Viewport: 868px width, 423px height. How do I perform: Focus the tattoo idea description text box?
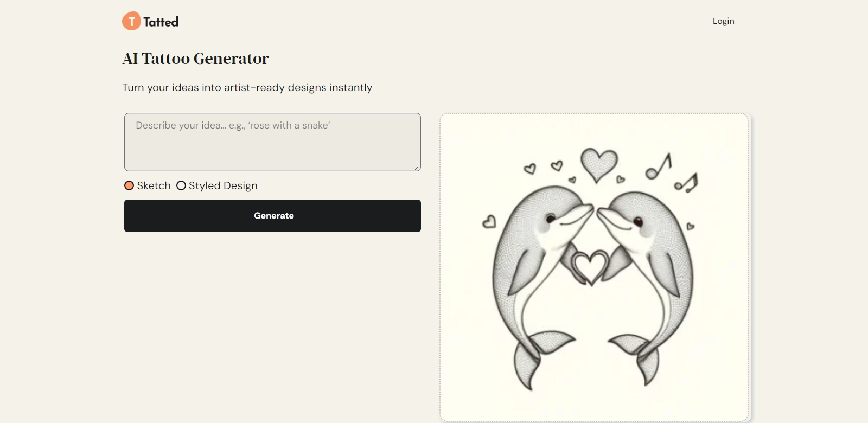[272, 142]
